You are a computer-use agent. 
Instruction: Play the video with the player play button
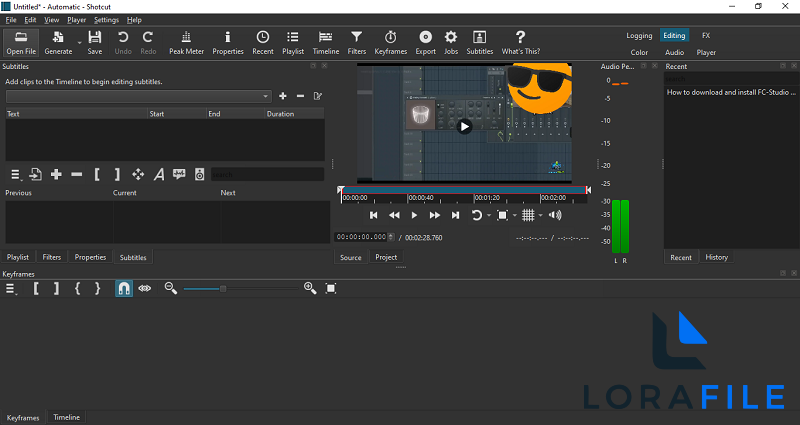(414, 215)
